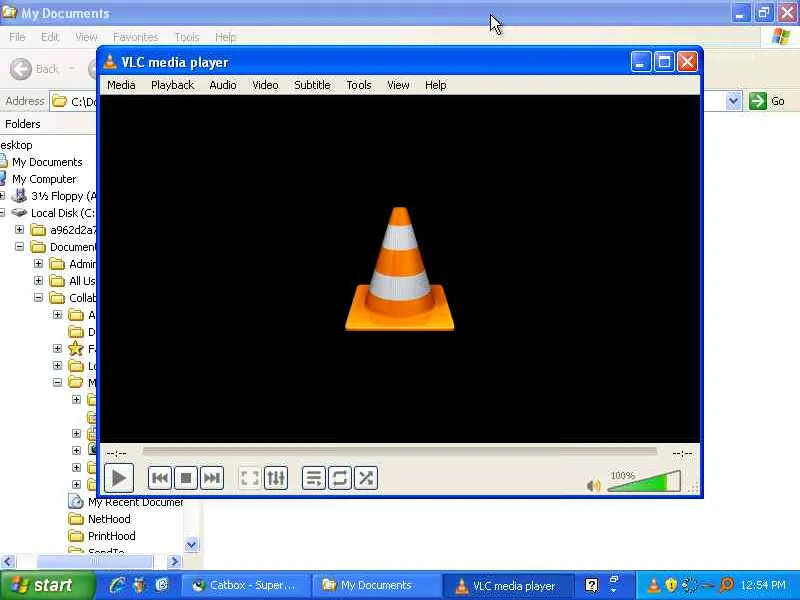The width and height of the screenshot is (800, 600).
Task: Expand the All Users folder node
Action: (x=38, y=281)
